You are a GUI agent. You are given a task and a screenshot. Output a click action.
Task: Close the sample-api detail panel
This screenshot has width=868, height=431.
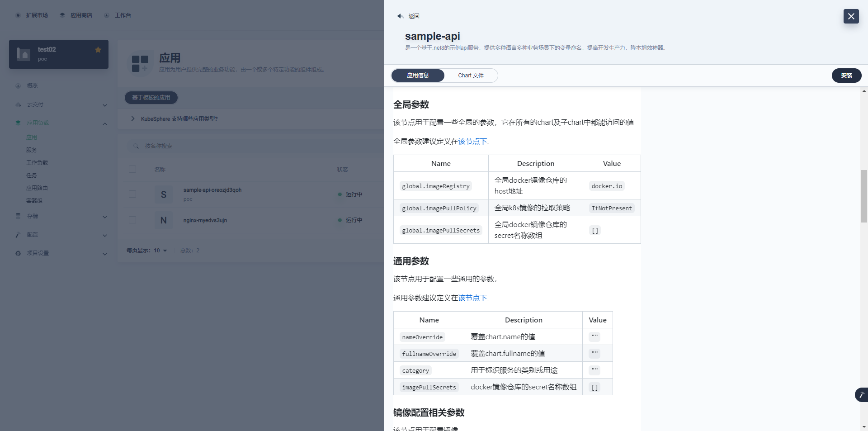[x=851, y=16]
